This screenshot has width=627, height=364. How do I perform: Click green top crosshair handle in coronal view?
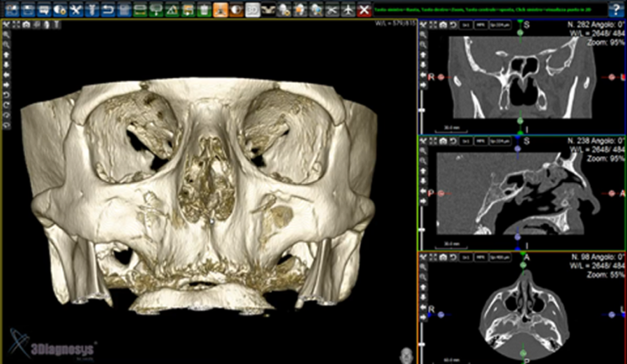pyautogui.click(x=520, y=33)
